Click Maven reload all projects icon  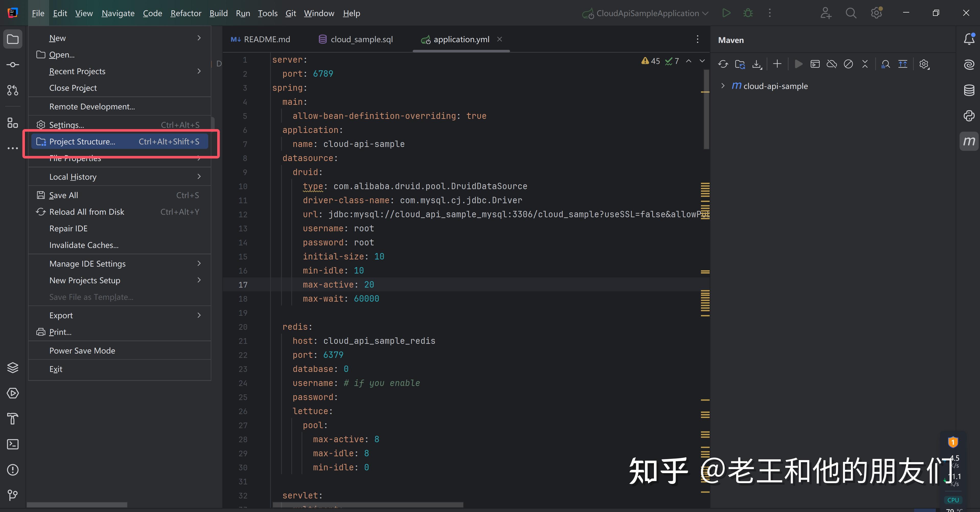(x=723, y=64)
